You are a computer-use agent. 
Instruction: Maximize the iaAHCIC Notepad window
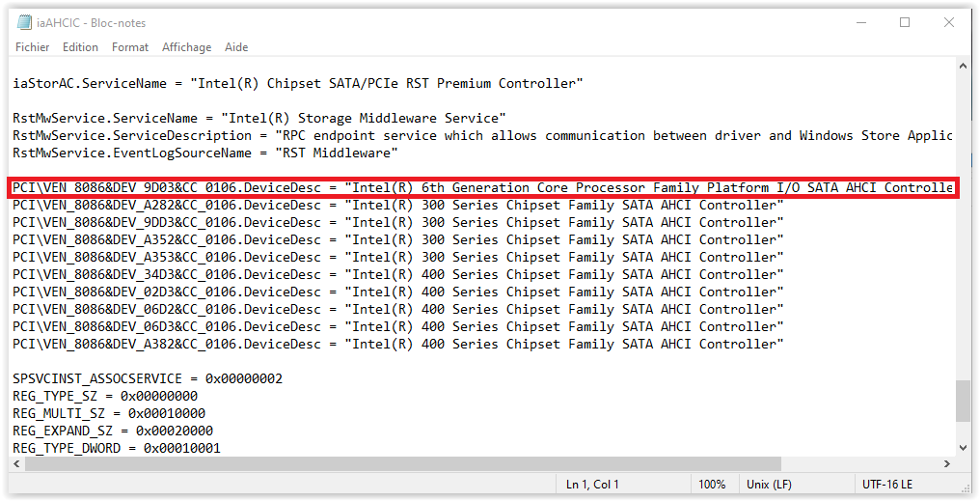point(905,22)
